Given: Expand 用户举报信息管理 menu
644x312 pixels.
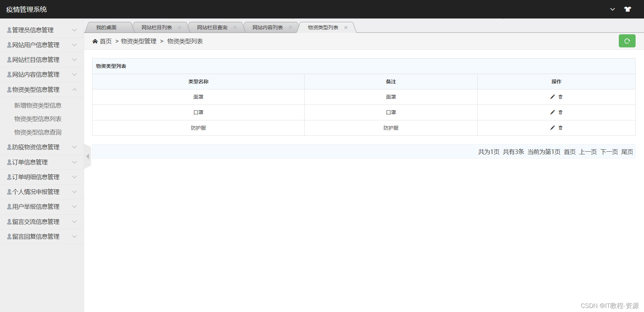Looking at the screenshot, I should (42, 206).
